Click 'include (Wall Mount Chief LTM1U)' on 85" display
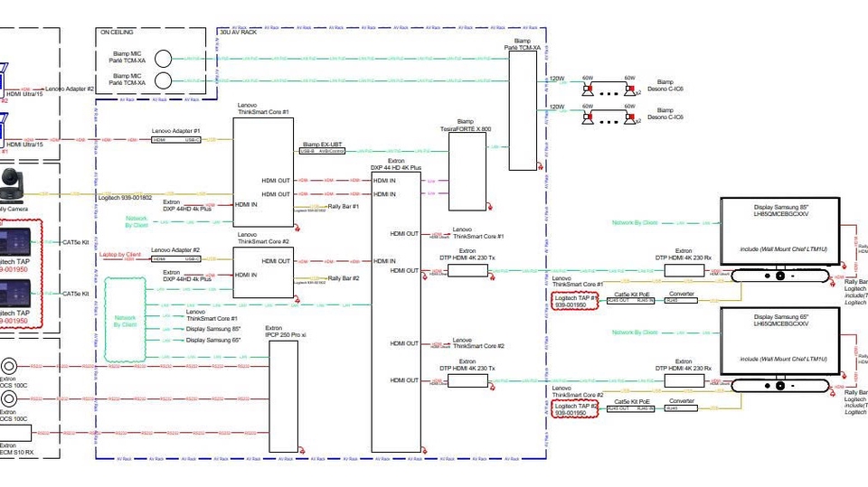 click(x=783, y=249)
